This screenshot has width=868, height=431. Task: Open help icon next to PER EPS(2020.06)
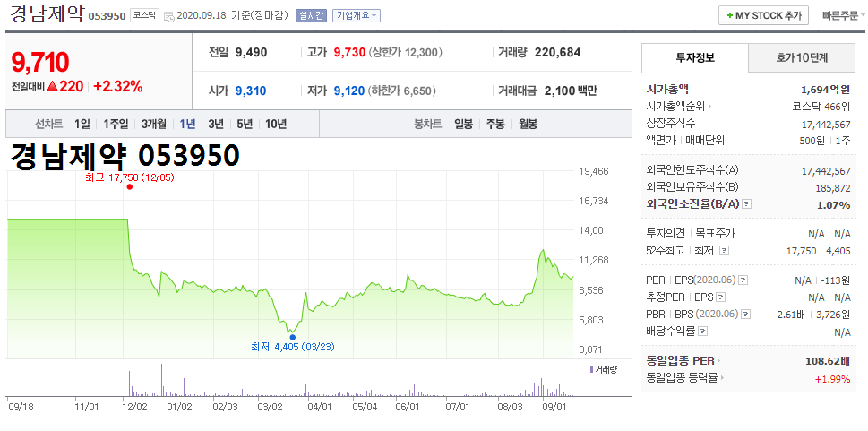coord(743,280)
